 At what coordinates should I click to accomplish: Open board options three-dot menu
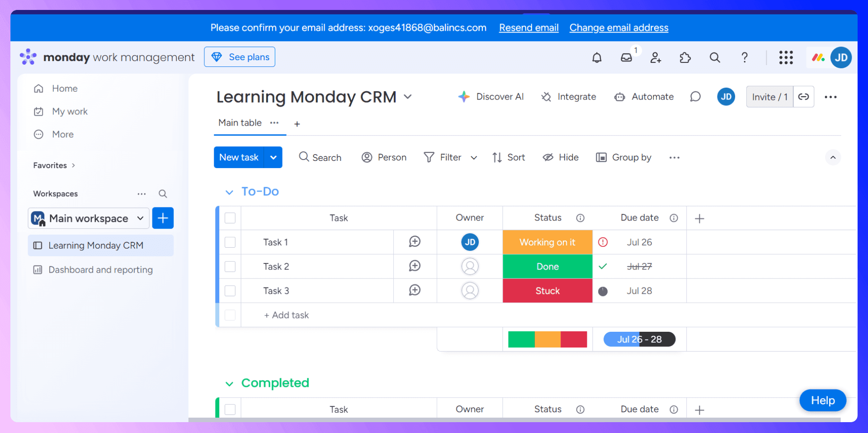[x=830, y=97]
